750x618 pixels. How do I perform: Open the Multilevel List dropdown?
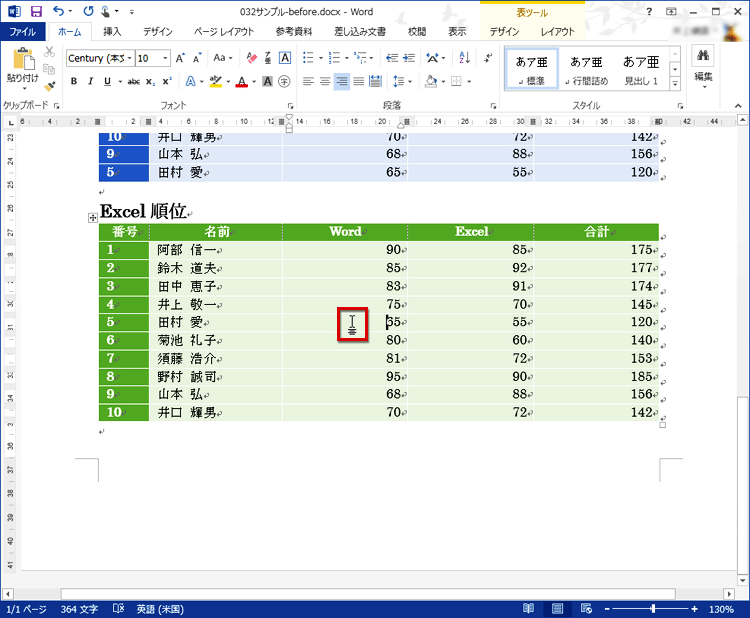coord(371,58)
